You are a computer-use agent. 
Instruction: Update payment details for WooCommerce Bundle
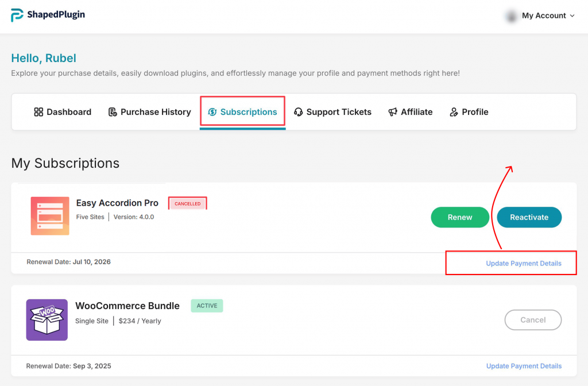524,366
